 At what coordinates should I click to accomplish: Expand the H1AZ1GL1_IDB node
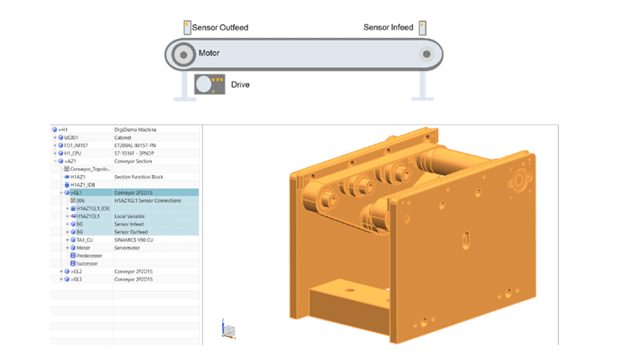coord(68,209)
